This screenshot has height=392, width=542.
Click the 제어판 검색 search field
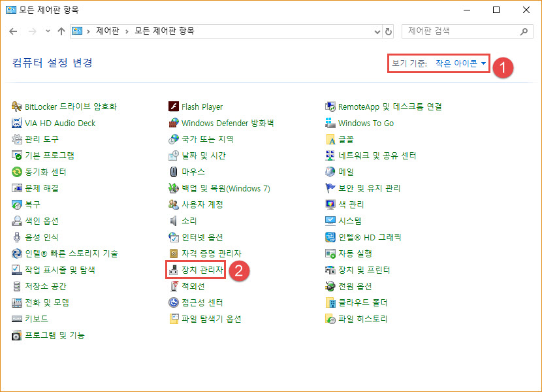468,31
